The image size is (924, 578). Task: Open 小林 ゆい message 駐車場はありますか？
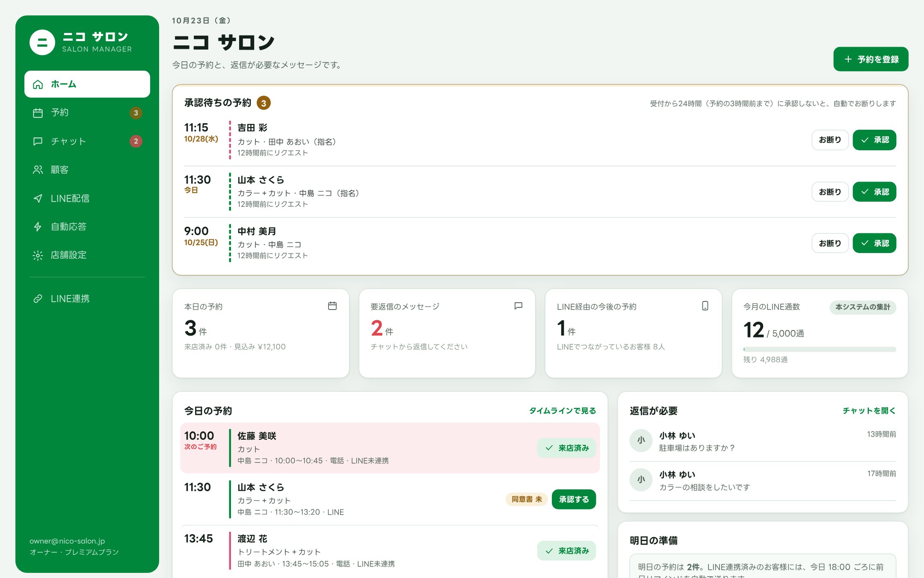[763, 441]
